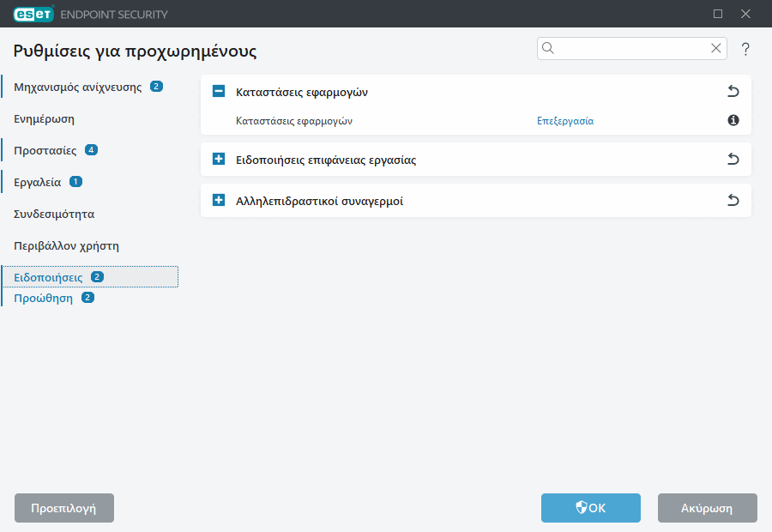Screen dimensions: 772x532
Task: Select Προστασίες in sidebar
Action: tap(45, 150)
